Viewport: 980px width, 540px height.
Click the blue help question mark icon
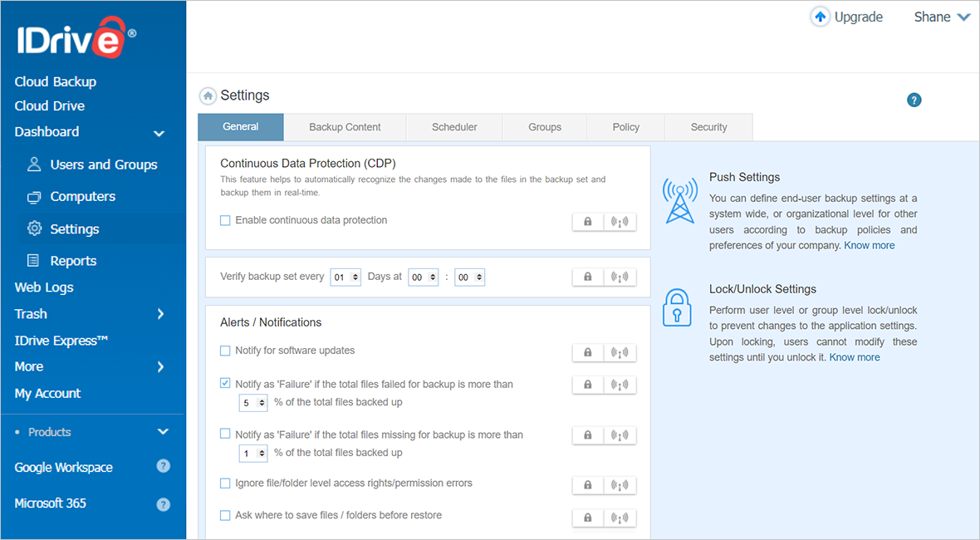pos(914,101)
